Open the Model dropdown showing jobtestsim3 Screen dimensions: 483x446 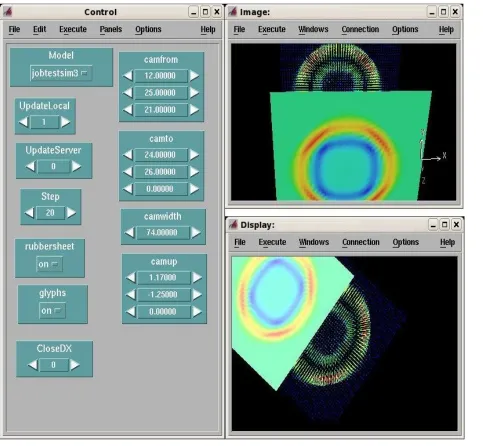click(61, 73)
